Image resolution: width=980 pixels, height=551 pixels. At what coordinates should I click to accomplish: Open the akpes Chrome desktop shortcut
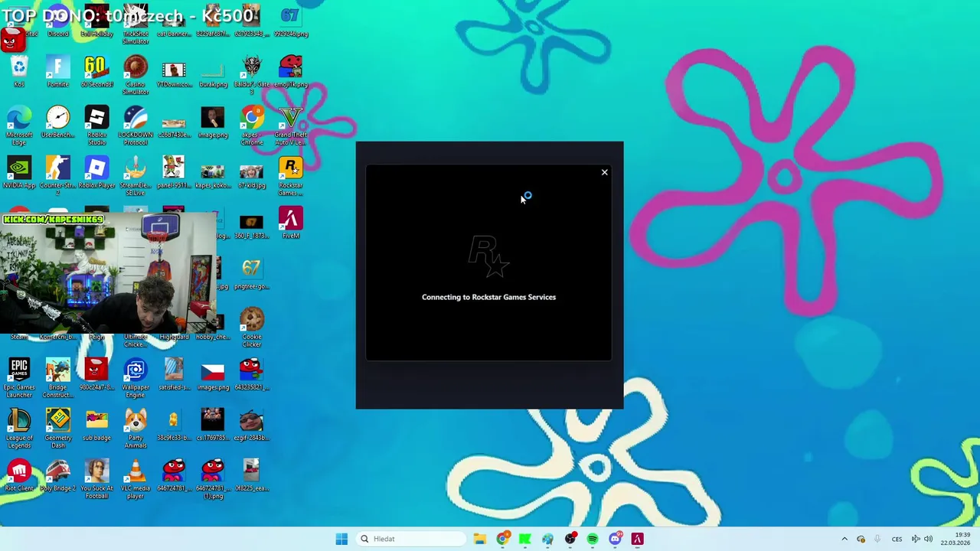pos(251,126)
